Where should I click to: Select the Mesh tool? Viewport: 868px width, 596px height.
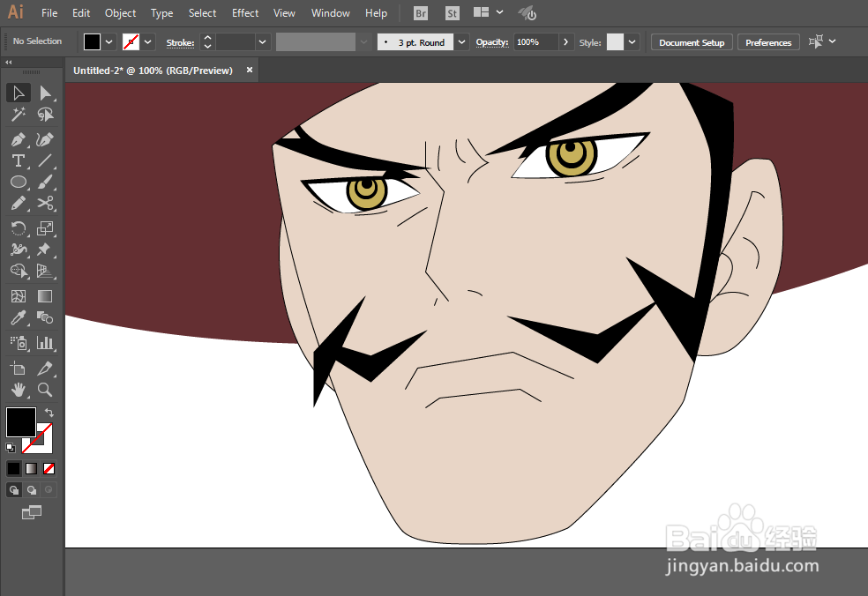(19, 296)
